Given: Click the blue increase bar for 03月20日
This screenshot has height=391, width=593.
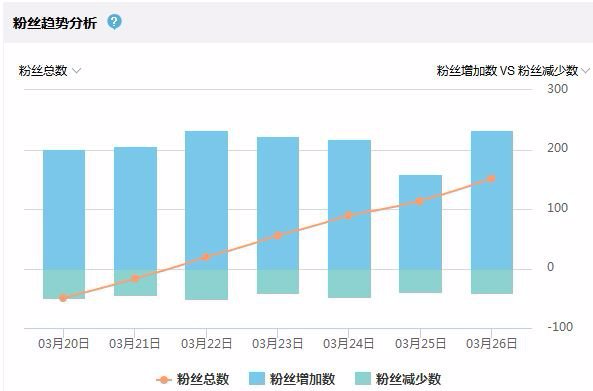Looking at the screenshot, I should [x=64, y=210].
